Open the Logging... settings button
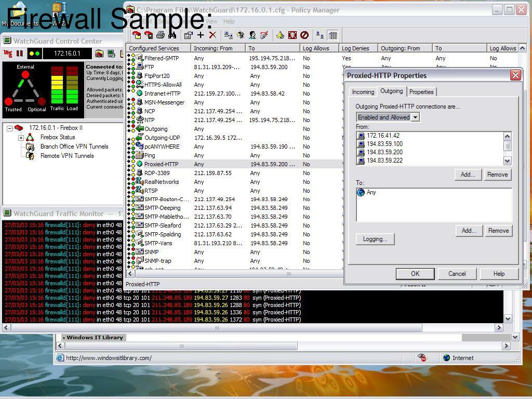This screenshot has height=399, width=532. coord(375,239)
